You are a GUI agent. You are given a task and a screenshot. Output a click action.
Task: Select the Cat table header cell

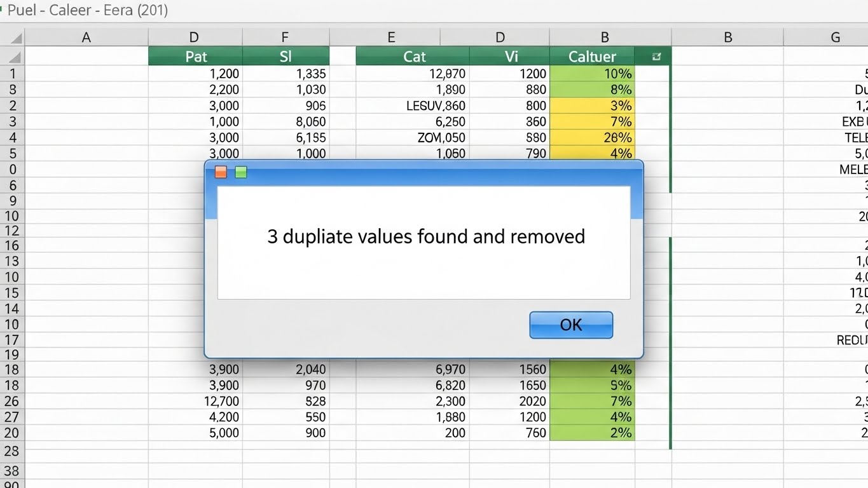click(x=413, y=57)
